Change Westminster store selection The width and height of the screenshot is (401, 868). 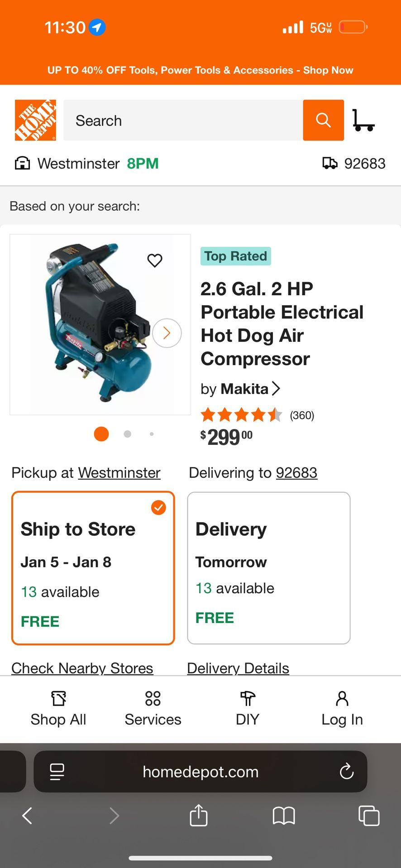[119, 473]
